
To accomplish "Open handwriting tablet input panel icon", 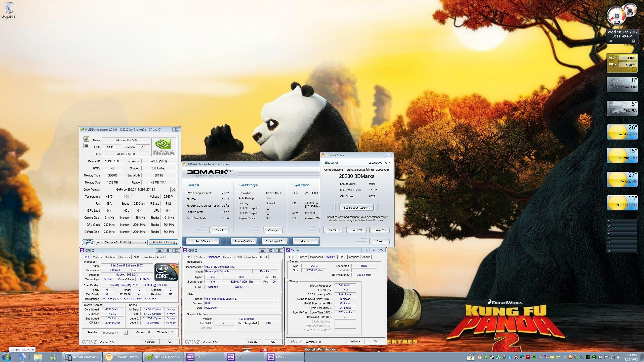I will point(471,357).
